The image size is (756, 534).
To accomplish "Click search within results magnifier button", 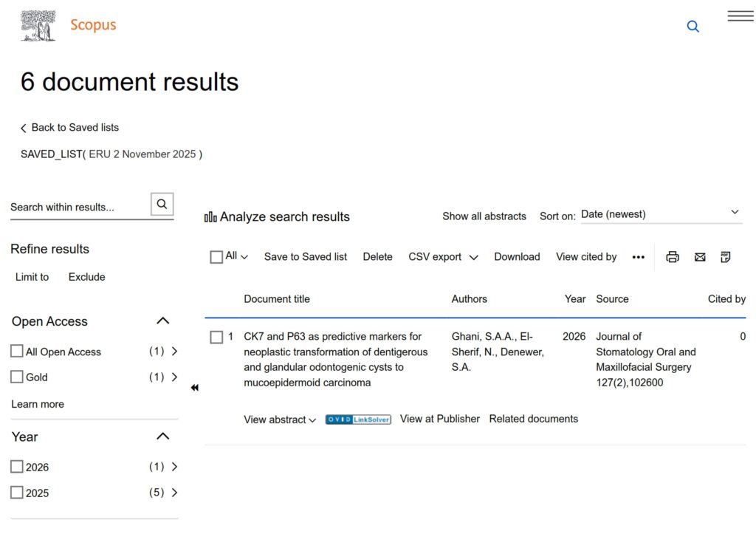I will pos(162,205).
